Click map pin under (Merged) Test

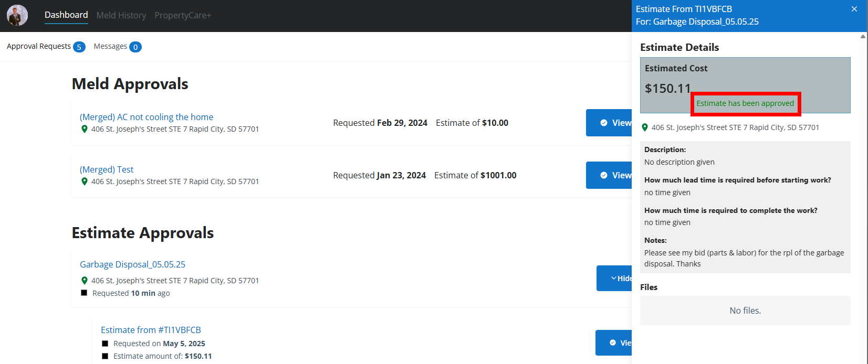[x=84, y=181]
